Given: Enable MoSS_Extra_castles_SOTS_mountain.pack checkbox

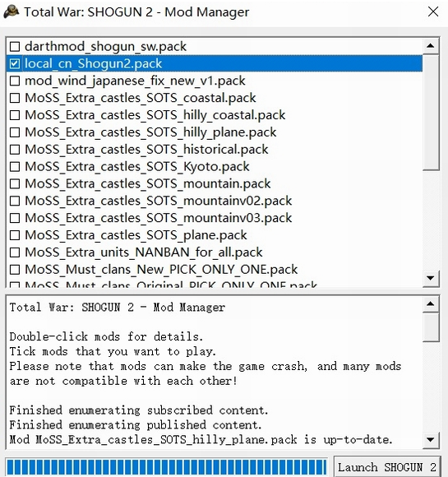Looking at the screenshot, I should 15,183.
